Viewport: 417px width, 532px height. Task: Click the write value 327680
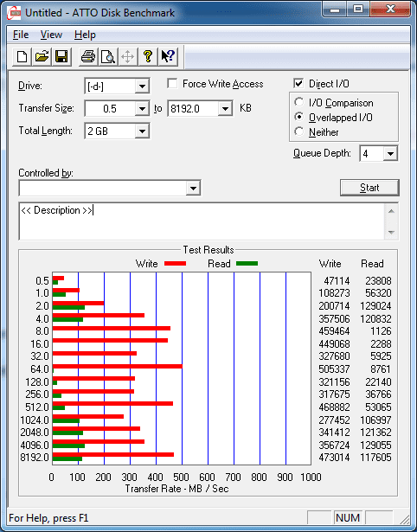[334, 356]
